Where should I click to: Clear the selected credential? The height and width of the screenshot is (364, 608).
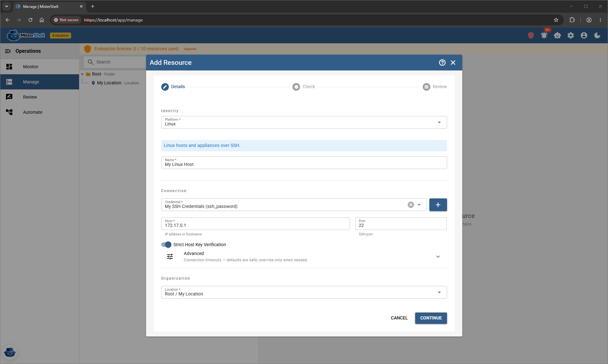pos(411,205)
